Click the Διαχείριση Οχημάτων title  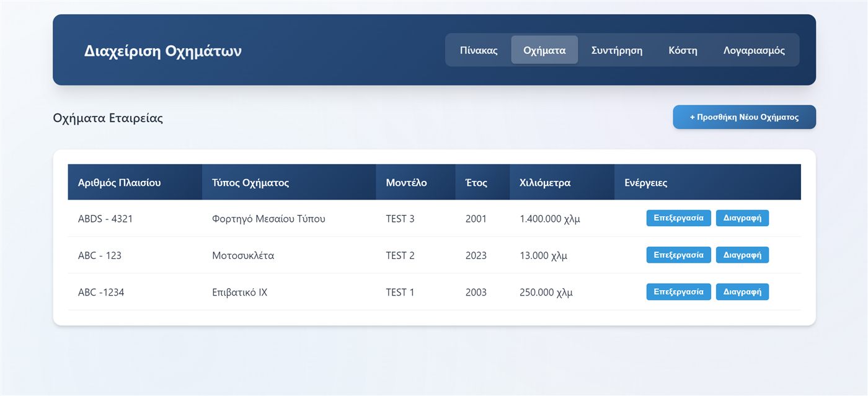(x=163, y=51)
